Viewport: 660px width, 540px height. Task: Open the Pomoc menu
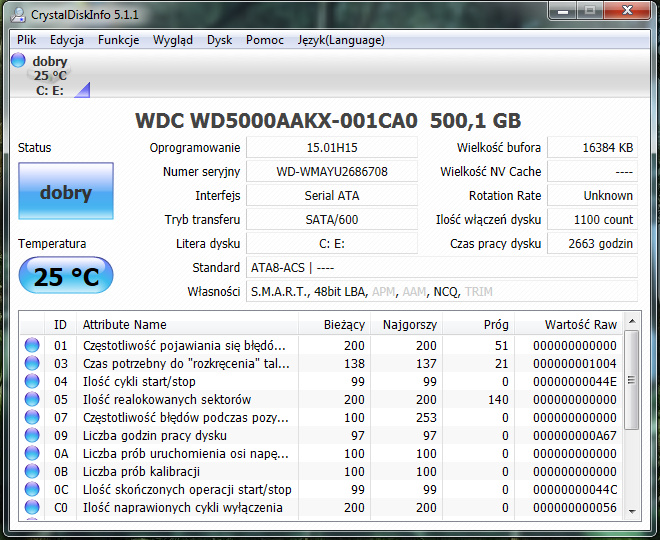(x=265, y=40)
